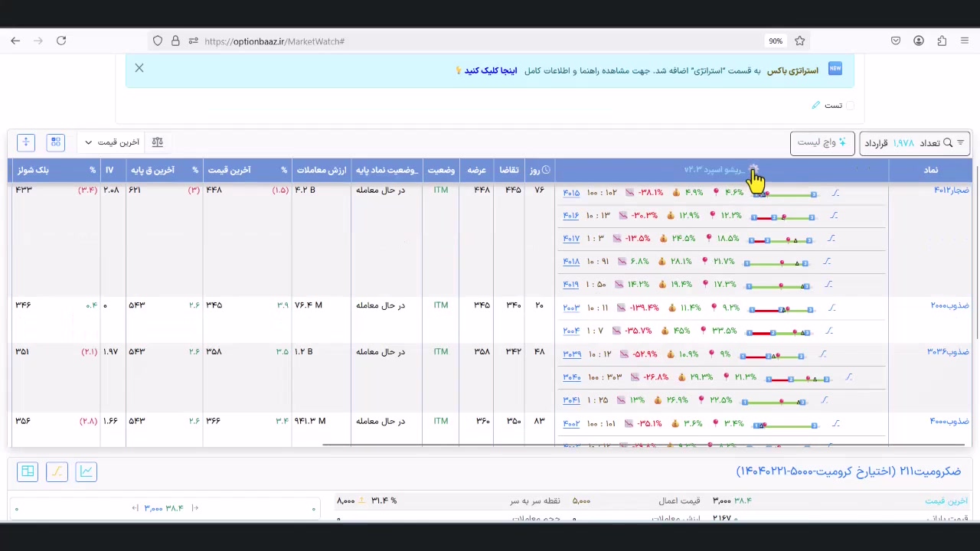The width and height of the screenshot is (980, 551).
Task: Click the NEW badge icon in banner
Action: (835, 69)
